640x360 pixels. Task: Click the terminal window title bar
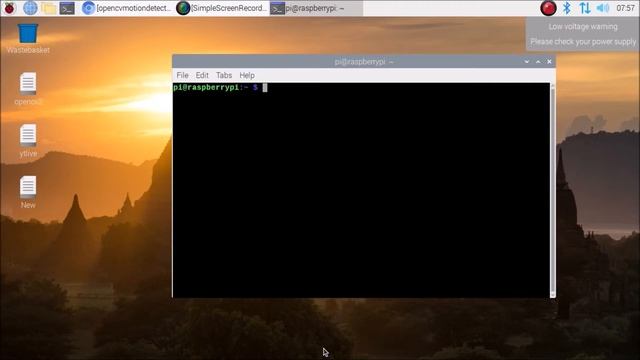[363, 62]
